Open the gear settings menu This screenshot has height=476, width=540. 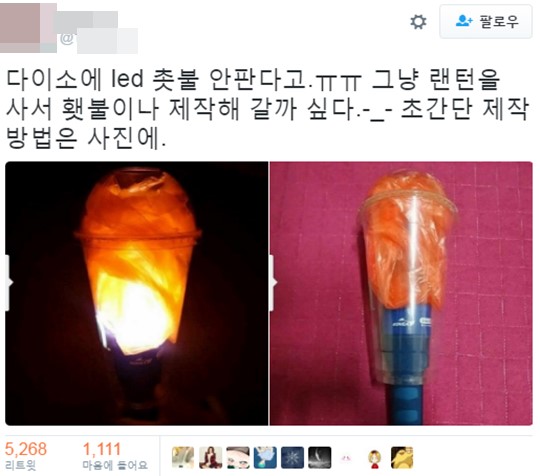click(x=418, y=22)
